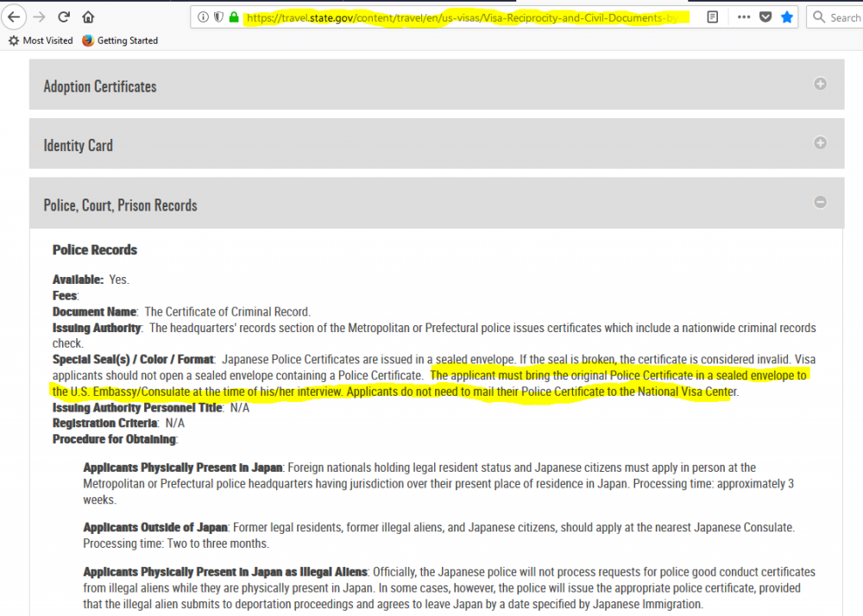Click the 'Procedure for Obtaining' label
The image size is (863, 616).
coord(115,439)
